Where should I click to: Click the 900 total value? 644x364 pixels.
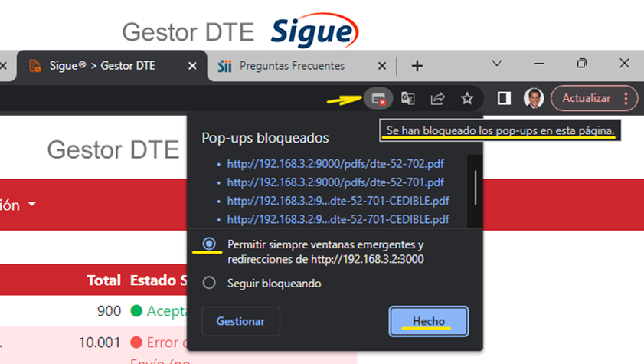coord(109,311)
